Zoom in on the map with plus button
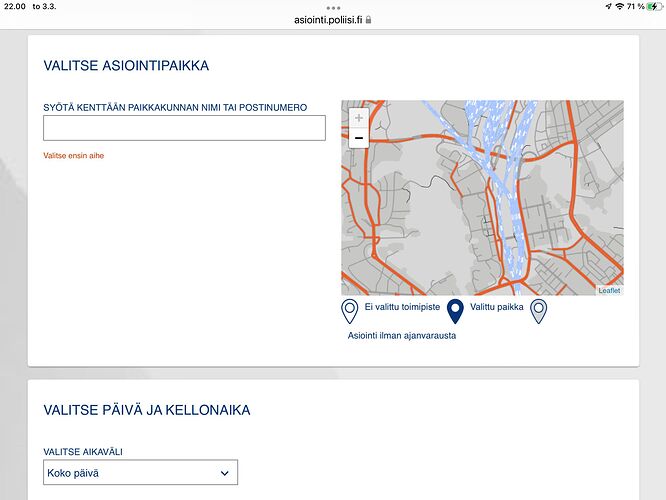Viewport: 666px width, 500px height. pos(358,118)
